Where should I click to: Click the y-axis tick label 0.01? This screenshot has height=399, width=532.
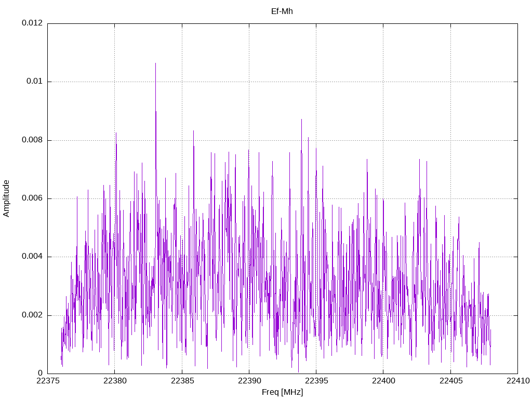tap(35, 82)
